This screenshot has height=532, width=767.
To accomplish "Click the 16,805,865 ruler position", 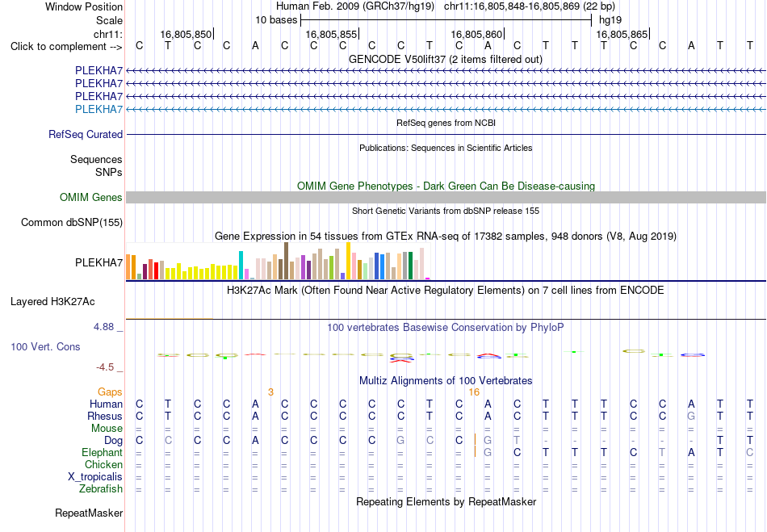I will tap(622, 34).
